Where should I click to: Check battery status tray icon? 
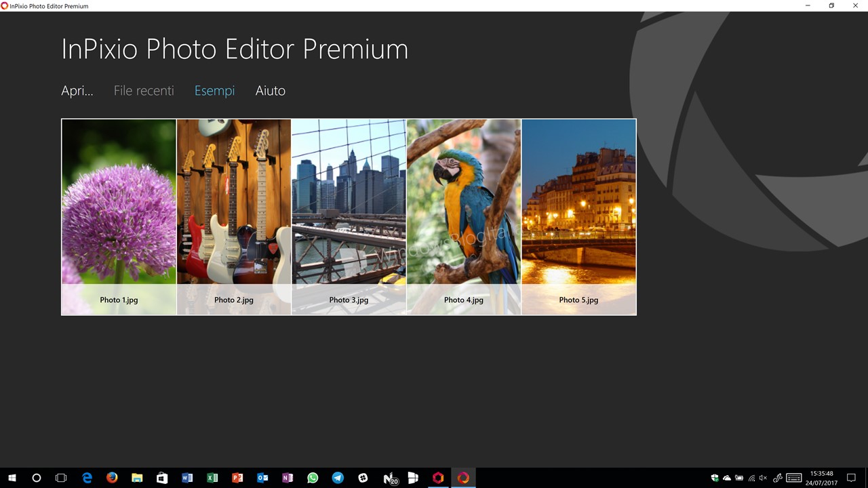click(739, 478)
